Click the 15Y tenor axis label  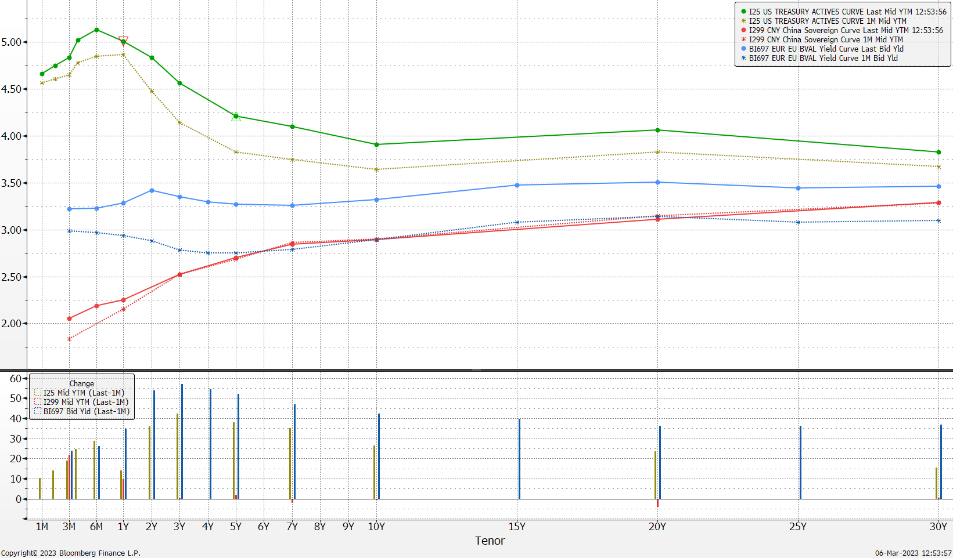[517, 526]
